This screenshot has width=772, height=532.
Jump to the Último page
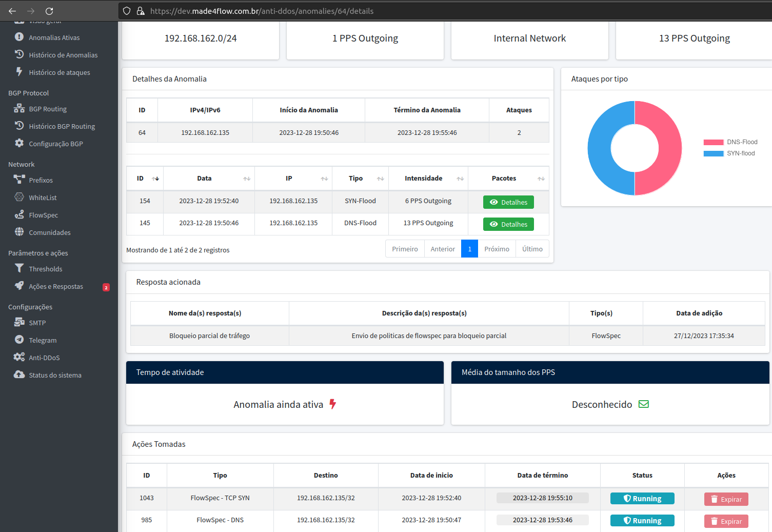[x=532, y=249]
